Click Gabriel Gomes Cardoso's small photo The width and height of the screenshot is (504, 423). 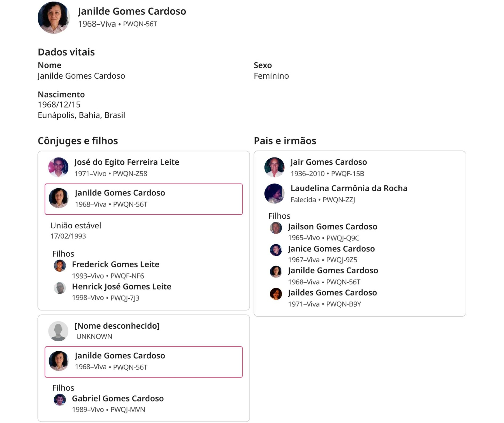pos(60,400)
